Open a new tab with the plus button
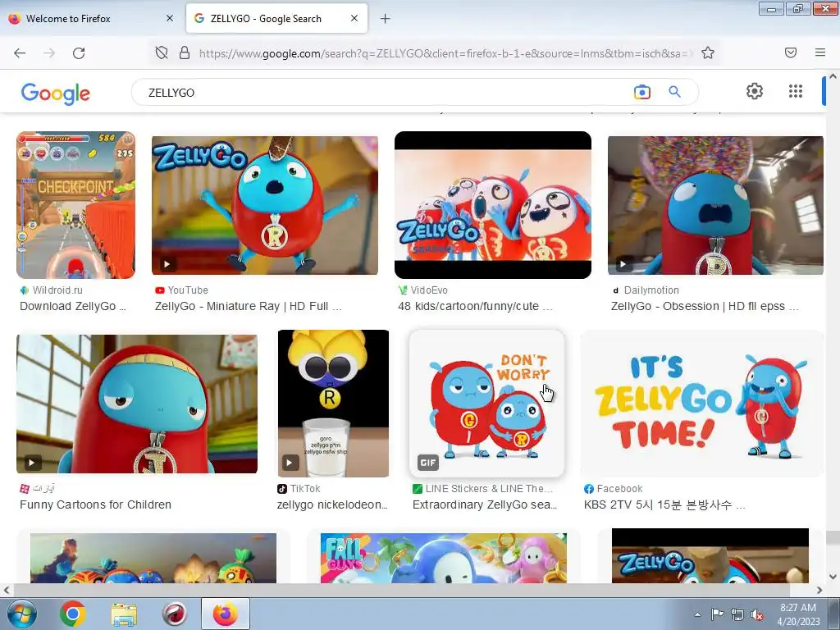Screen dimensions: 840x630 coord(386,19)
